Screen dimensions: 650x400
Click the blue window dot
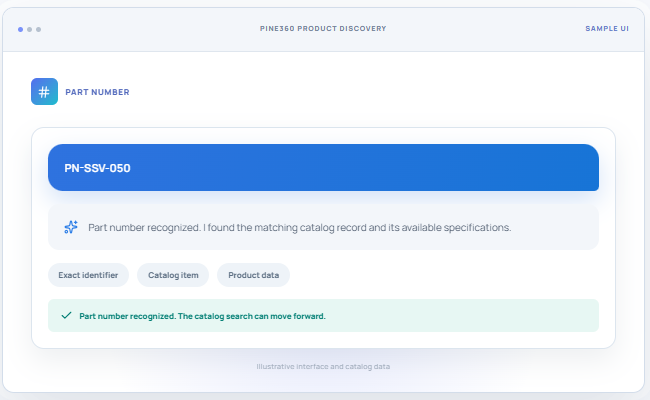(x=20, y=29)
